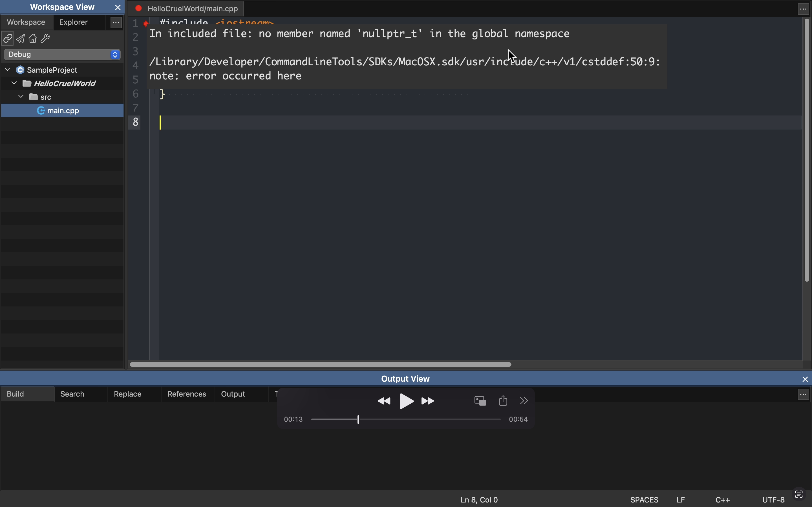This screenshot has height=507, width=812.
Task: Select main.cpp in the workspace tree
Action: [x=62, y=111]
